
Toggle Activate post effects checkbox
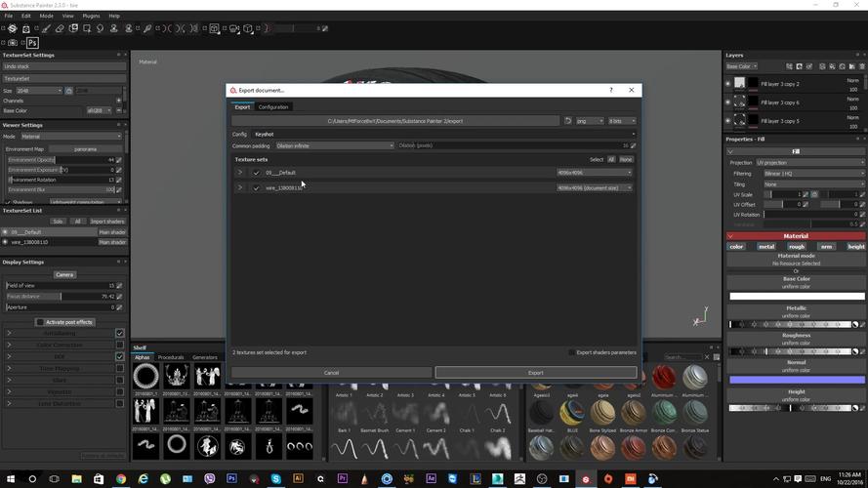click(x=40, y=322)
